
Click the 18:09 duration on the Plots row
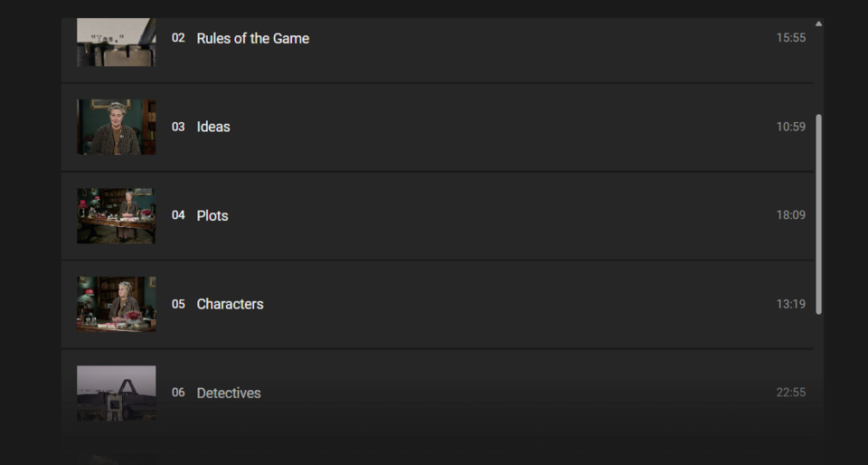[x=790, y=215]
